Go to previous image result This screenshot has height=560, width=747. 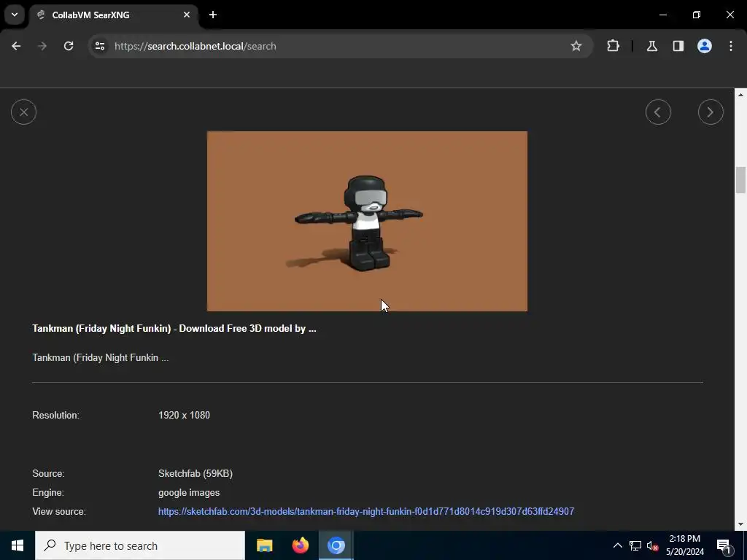coord(658,112)
